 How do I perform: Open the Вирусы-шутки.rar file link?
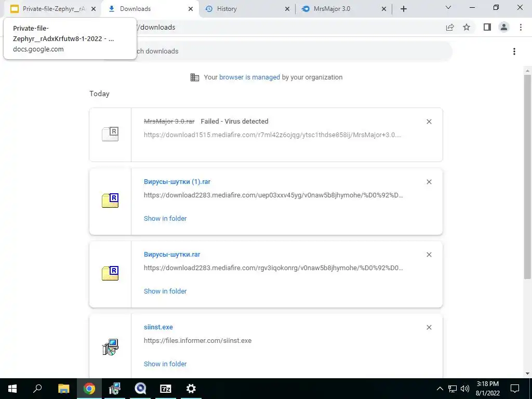point(172,255)
